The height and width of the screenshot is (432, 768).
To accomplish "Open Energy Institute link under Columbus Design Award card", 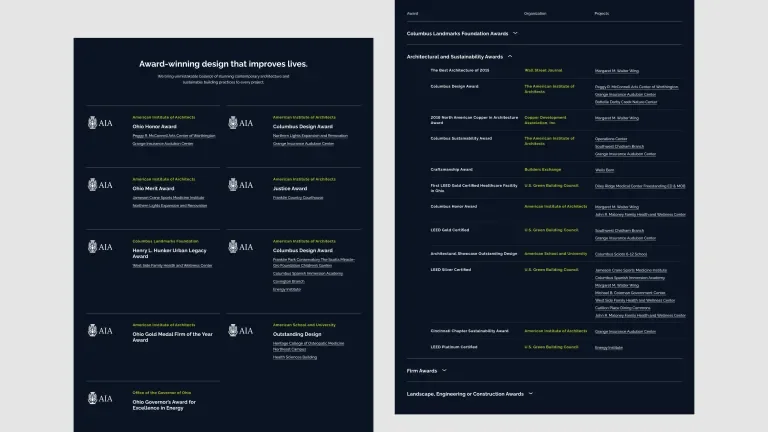I will tap(287, 289).
